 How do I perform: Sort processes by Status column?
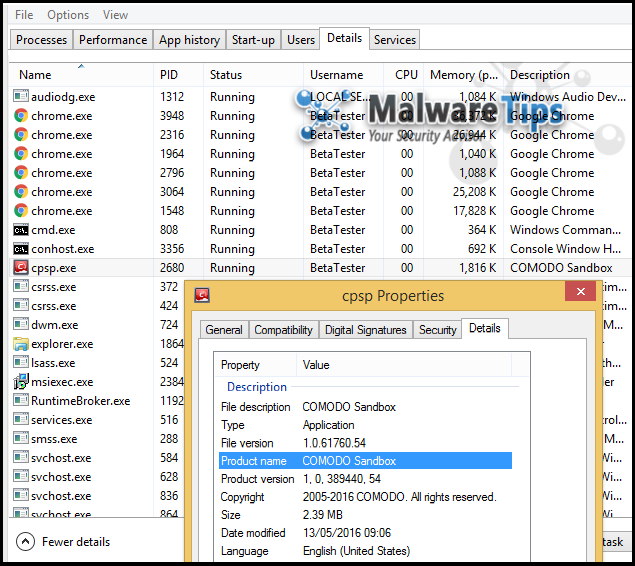[253, 74]
